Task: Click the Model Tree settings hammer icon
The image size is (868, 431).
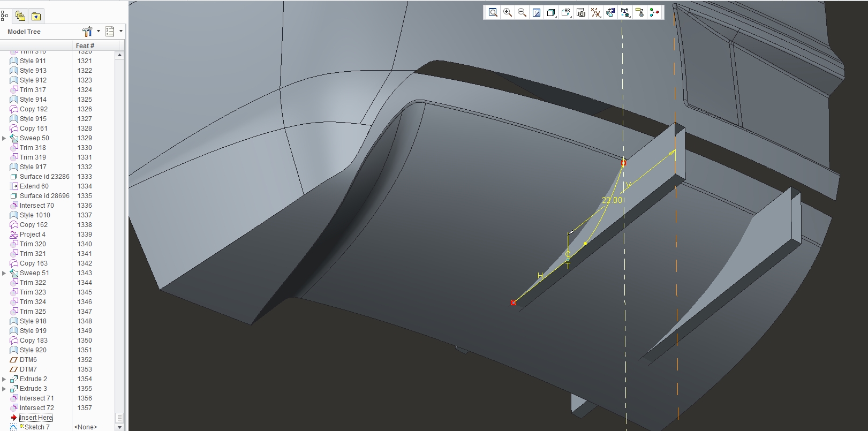Action: click(x=87, y=32)
